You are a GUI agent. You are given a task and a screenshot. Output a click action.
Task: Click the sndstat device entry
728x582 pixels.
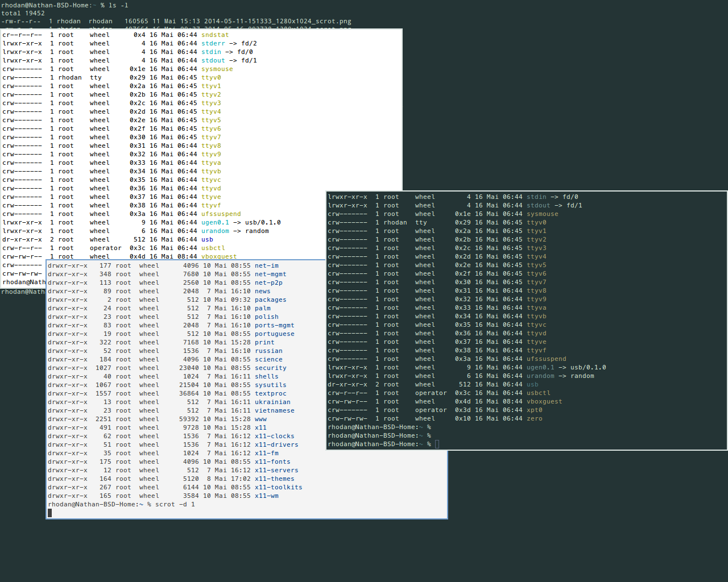coord(215,35)
